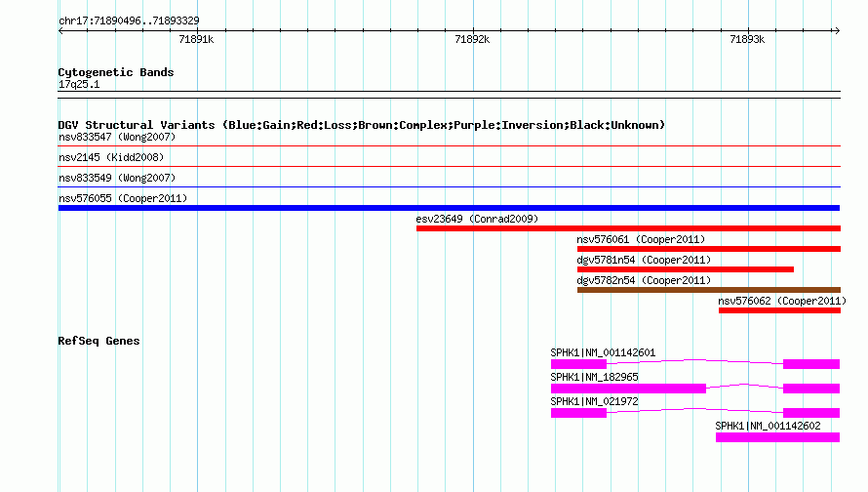Open the dgv5782n54 (Cooper2011) label
The height and width of the screenshot is (492, 868).
[x=644, y=280]
